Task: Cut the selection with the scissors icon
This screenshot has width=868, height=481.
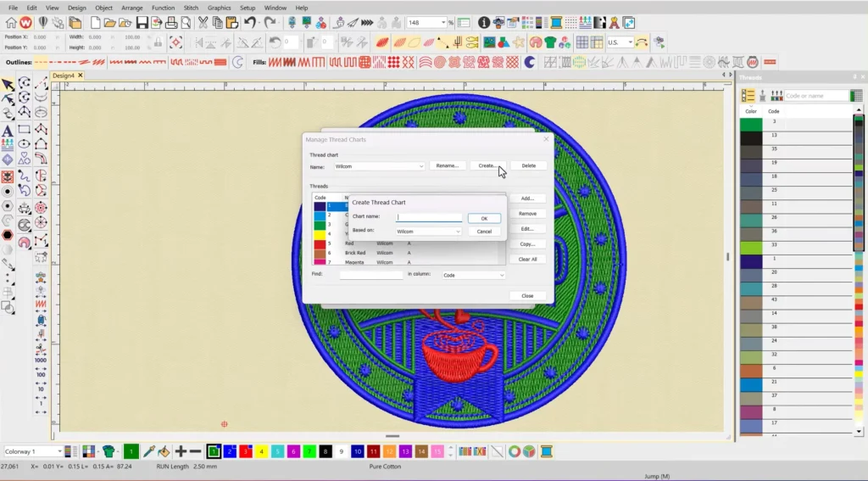Action: tap(203, 23)
